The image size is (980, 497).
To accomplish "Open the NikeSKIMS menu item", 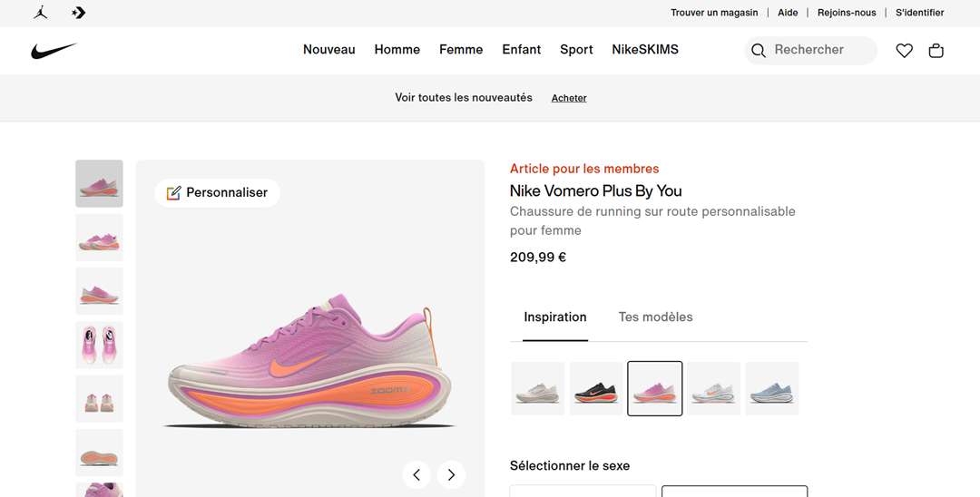I will click(x=645, y=49).
